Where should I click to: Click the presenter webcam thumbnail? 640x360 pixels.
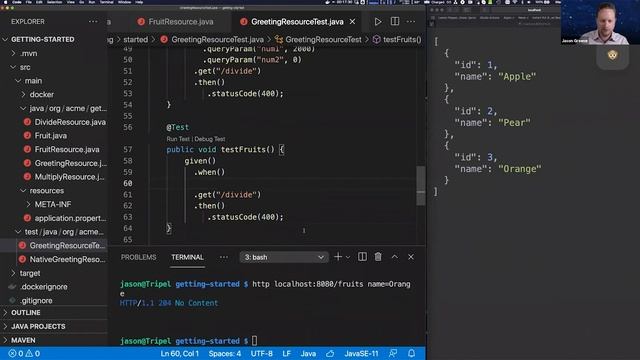[x=600, y=22]
